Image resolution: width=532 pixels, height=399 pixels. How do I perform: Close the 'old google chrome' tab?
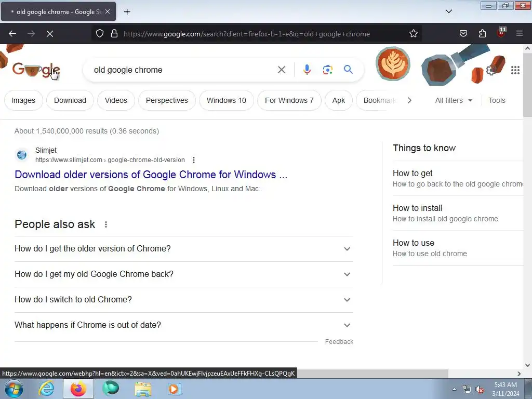click(x=108, y=11)
